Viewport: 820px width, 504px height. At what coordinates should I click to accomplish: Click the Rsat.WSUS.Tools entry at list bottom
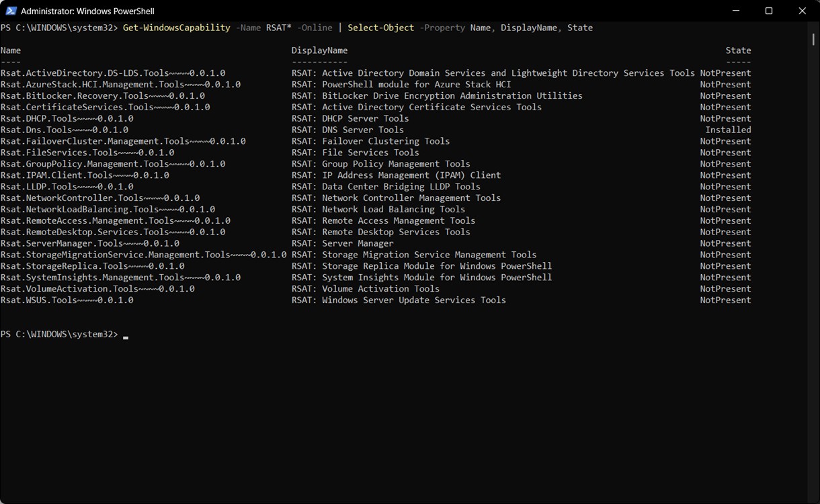click(67, 300)
